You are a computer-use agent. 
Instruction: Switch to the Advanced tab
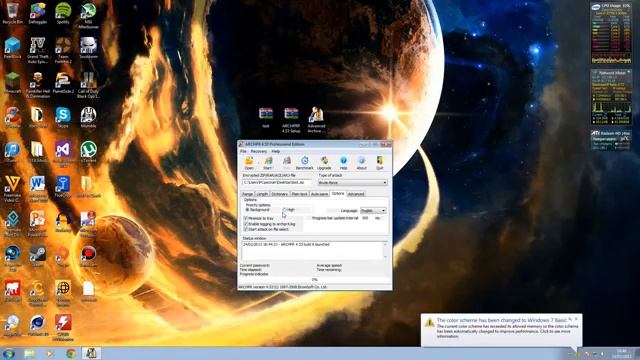(356, 194)
